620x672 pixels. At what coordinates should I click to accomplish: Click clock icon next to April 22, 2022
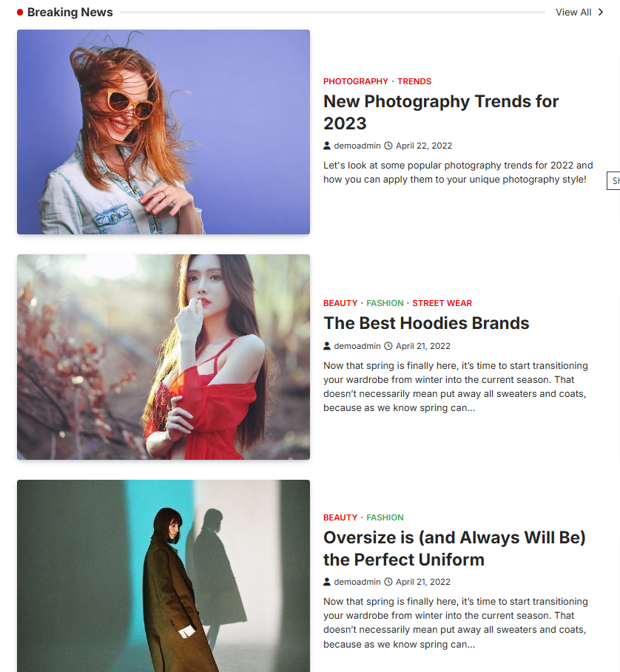388,146
